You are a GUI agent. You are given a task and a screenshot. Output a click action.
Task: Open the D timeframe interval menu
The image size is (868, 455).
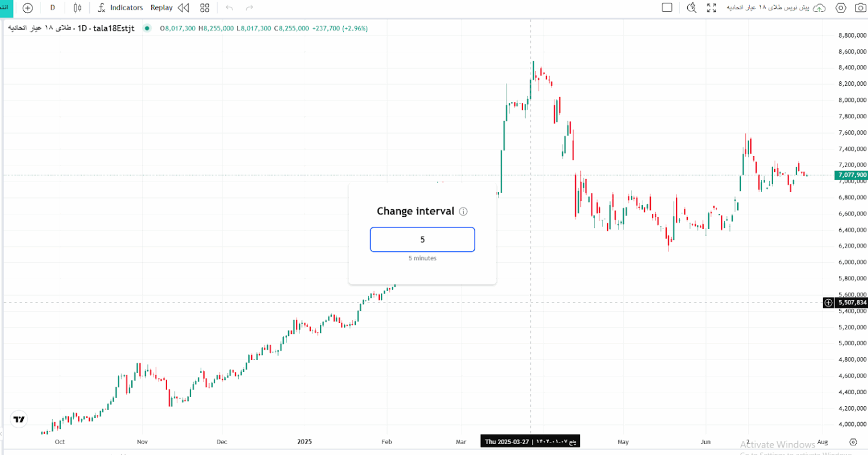coord(53,8)
